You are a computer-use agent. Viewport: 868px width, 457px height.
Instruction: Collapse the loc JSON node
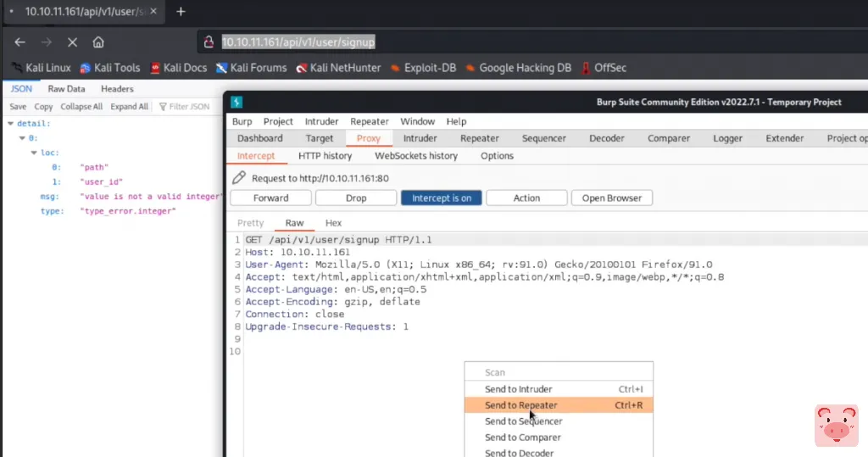34,153
